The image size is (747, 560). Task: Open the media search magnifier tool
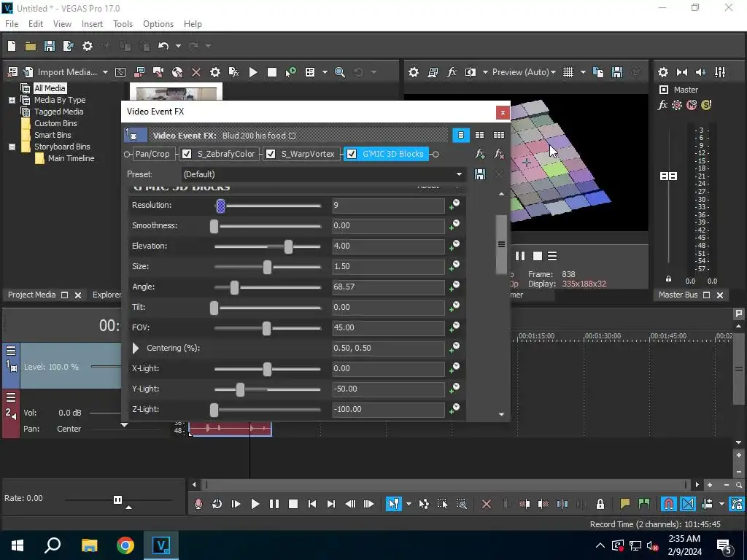(x=340, y=72)
